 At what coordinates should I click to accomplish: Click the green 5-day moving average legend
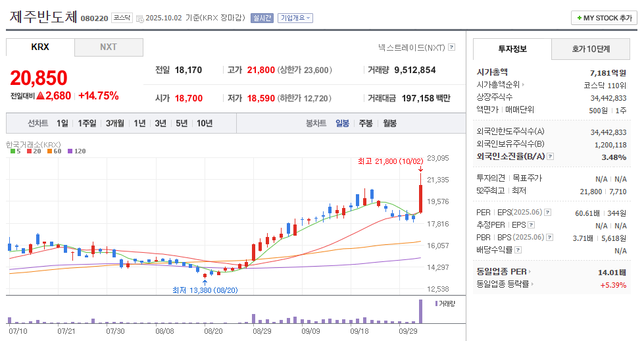pyautogui.click(x=16, y=151)
